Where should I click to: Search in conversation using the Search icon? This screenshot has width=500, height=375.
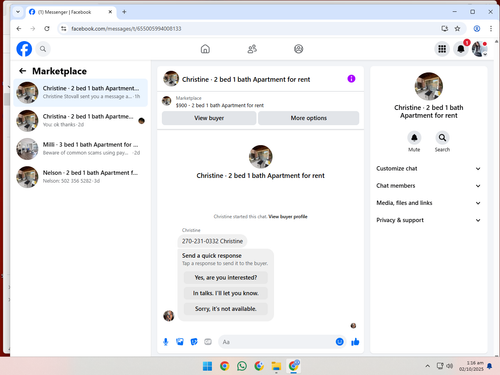(x=442, y=138)
